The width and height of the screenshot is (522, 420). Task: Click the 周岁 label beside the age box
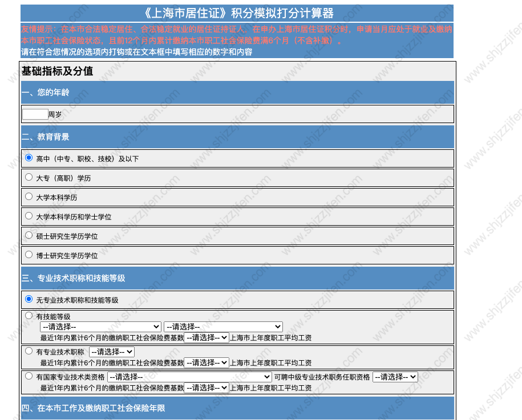55,115
